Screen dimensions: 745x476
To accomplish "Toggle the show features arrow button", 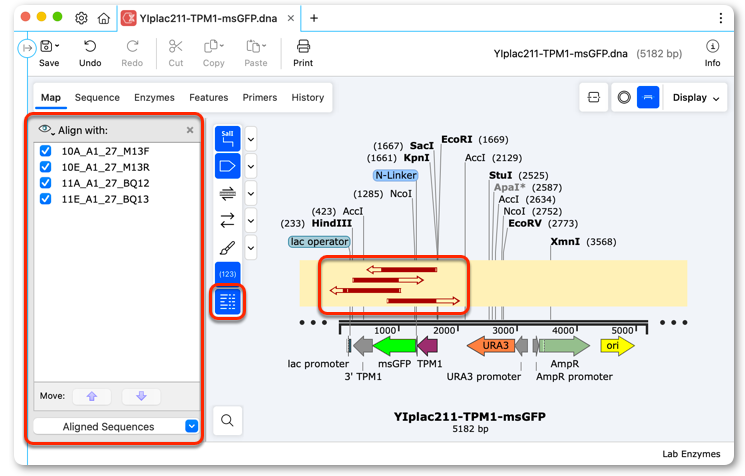I will pyautogui.click(x=228, y=166).
